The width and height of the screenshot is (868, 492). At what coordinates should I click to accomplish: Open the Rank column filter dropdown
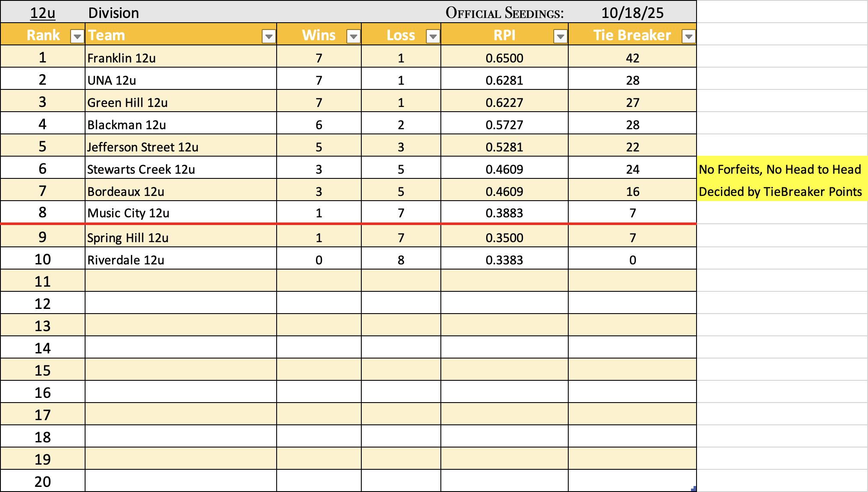(77, 37)
